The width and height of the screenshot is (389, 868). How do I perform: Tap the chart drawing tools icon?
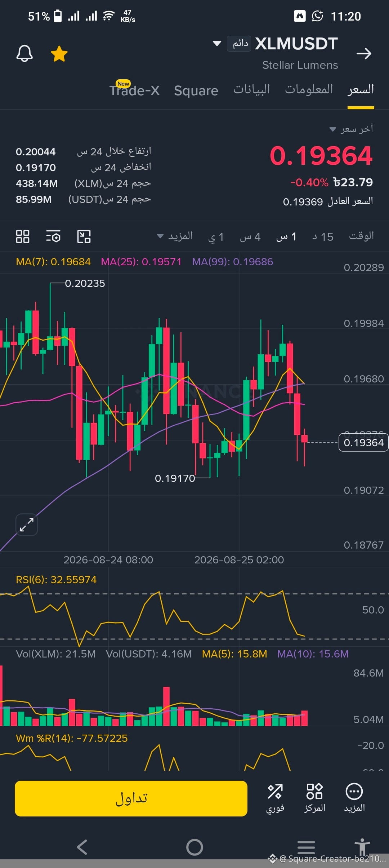pos(84,236)
